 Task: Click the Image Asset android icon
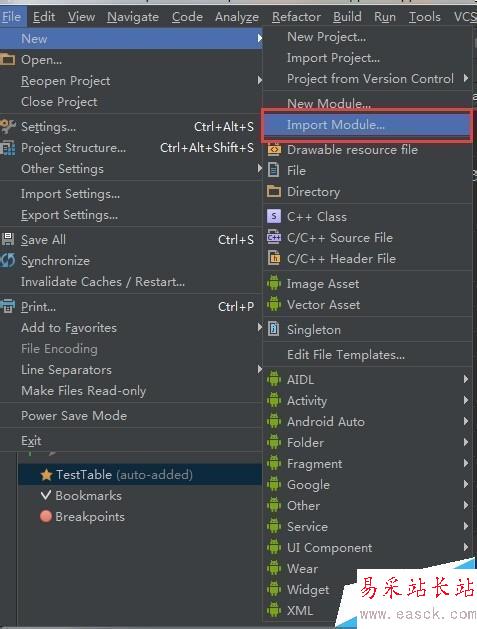pos(274,283)
